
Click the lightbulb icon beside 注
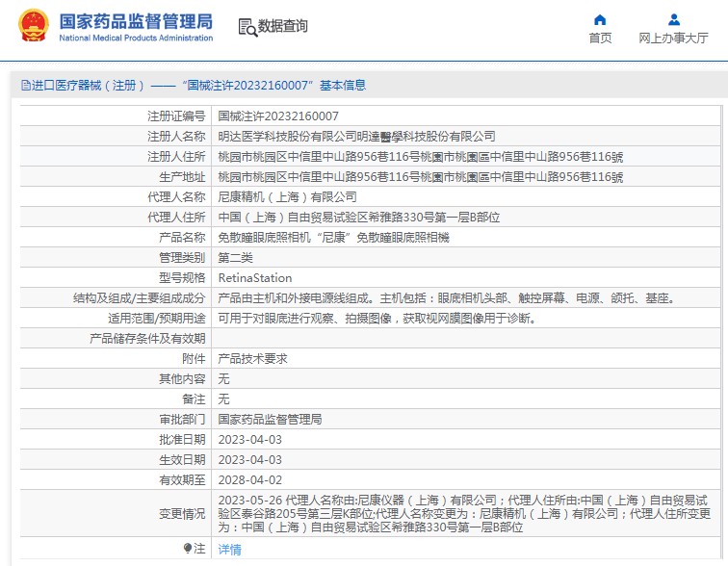click(188, 549)
